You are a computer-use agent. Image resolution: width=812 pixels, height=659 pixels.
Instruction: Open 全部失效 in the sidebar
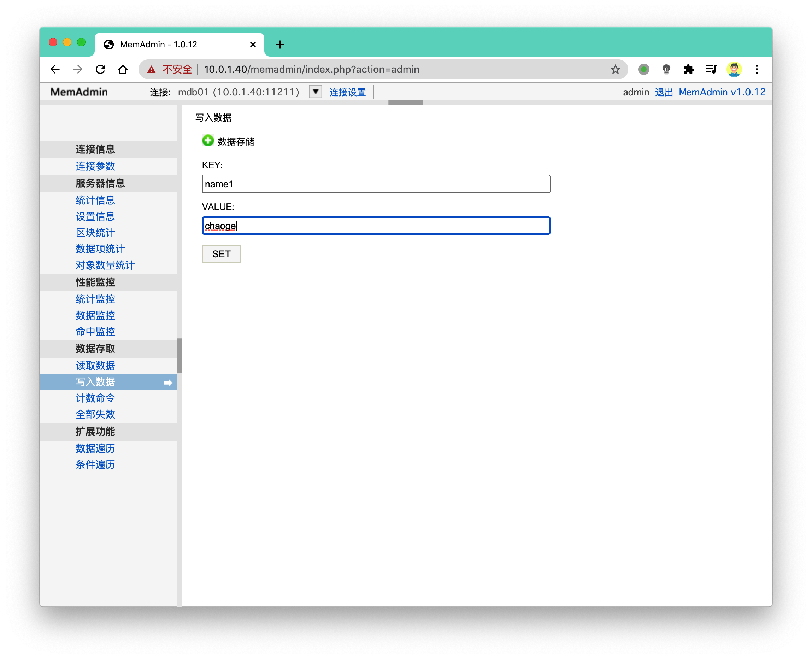click(95, 415)
